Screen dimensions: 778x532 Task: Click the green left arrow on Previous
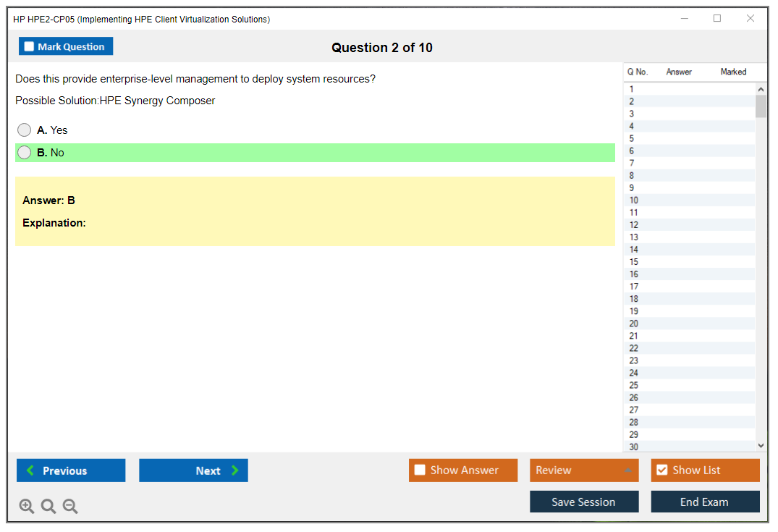pos(30,470)
